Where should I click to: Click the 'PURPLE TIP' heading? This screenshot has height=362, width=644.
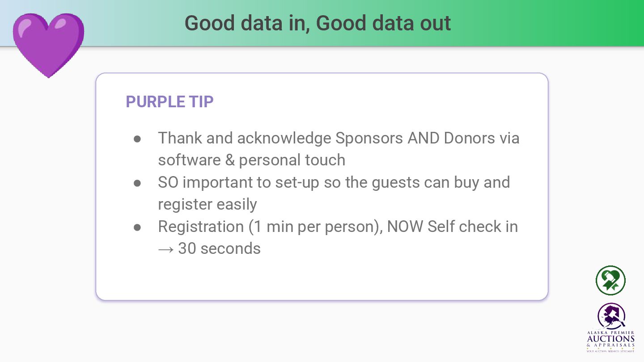169,101
